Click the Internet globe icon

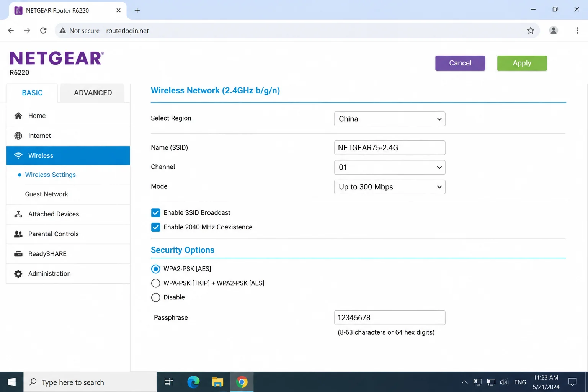(18, 136)
